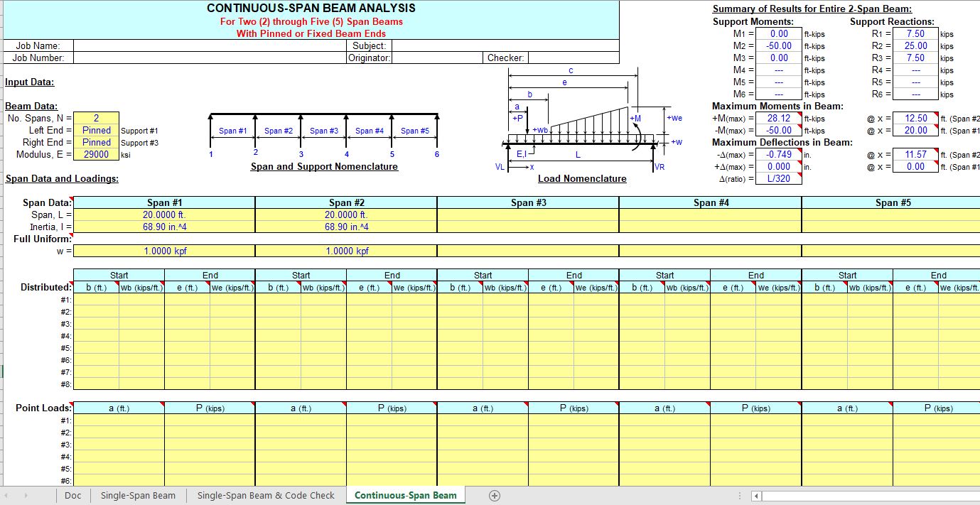
Task: Click the Span #2 uniform load cell
Action: click(345, 251)
